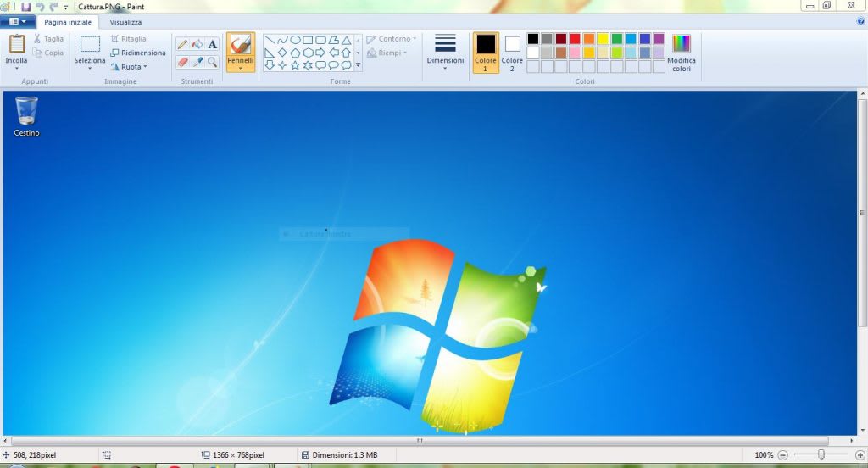The image size is (868, 468).
Task: Open the Seleziona dropdown arrow
Action: [x=90, y=68]
